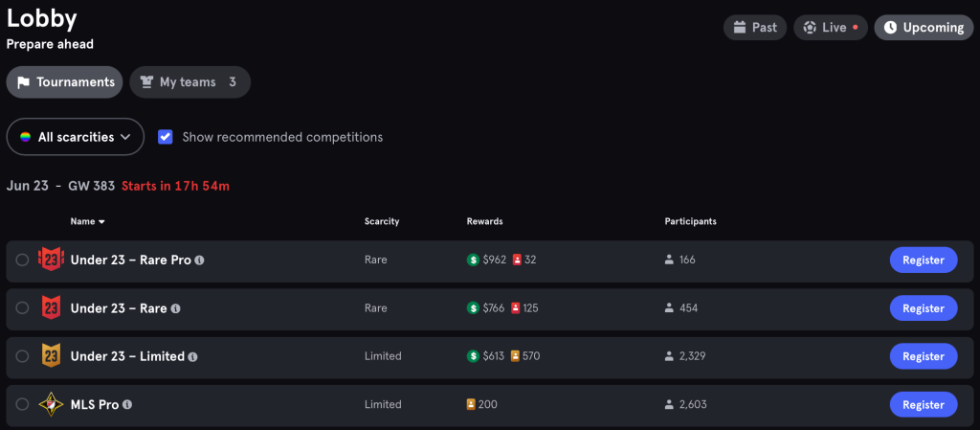View Past competitions

[754, 28]
